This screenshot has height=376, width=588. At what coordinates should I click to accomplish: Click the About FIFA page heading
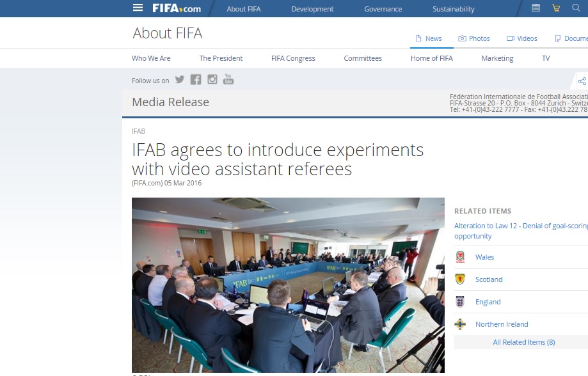coord(168,33)
